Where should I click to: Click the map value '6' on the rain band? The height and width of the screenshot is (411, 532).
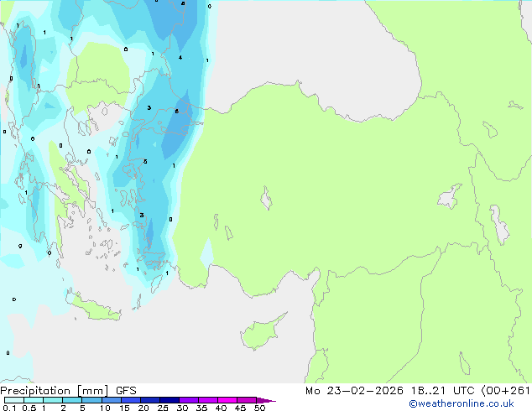point(177,112)
